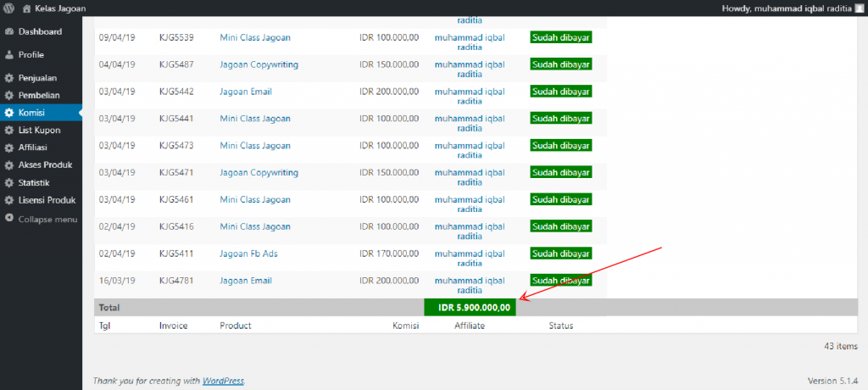
Task: Click the Akses Produk gear icon
Action: click(x=8, y=165)
